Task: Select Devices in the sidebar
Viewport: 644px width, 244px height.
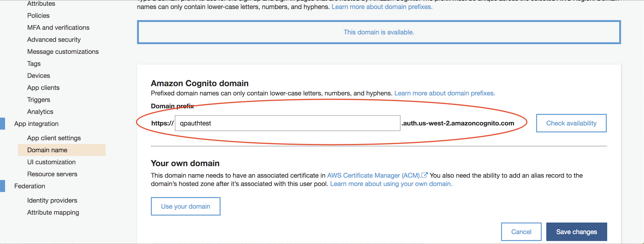Action: pos(38,76)
